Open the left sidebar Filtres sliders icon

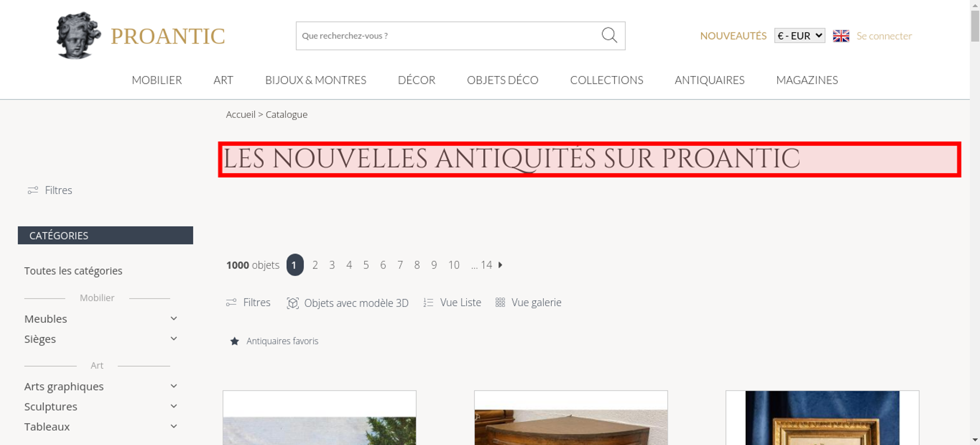click(x=33, y=190)
